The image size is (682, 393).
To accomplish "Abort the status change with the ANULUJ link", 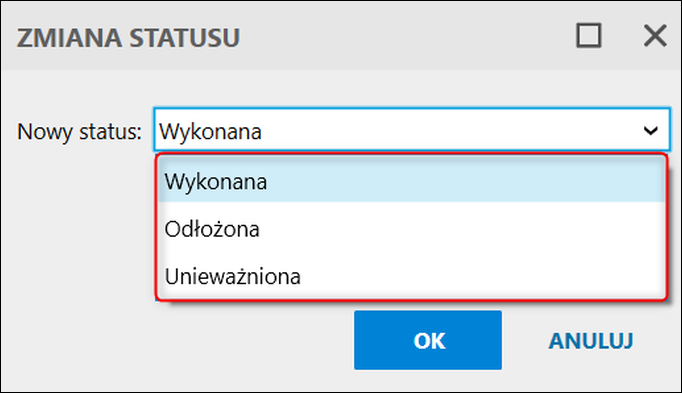I will point(591,340).
